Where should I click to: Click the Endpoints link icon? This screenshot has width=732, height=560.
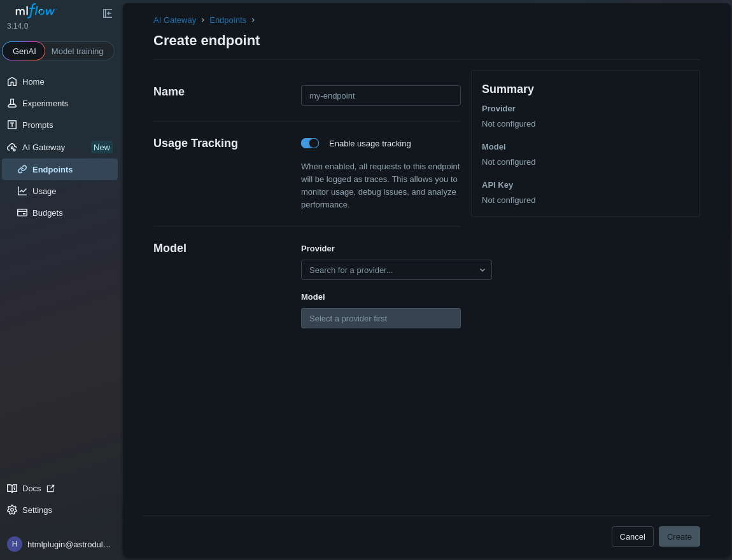[x=22, y=169]
